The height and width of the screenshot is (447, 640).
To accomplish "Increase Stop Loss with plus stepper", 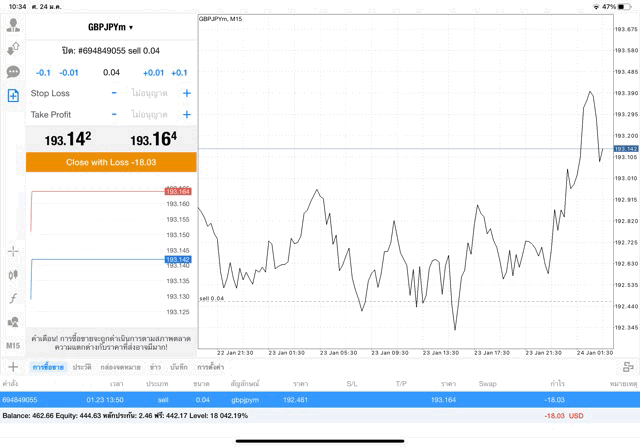I will tap(186, 93).
